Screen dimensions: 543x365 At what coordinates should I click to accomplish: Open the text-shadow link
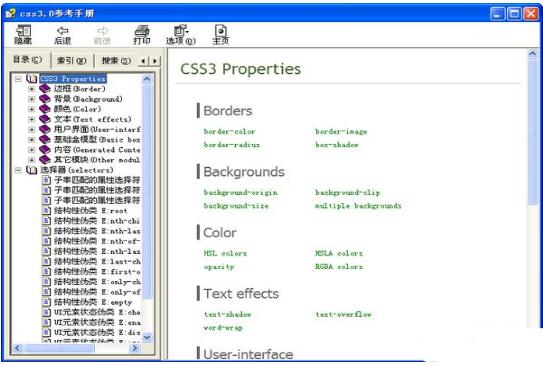pyautogui.click(x=228, y=314)
